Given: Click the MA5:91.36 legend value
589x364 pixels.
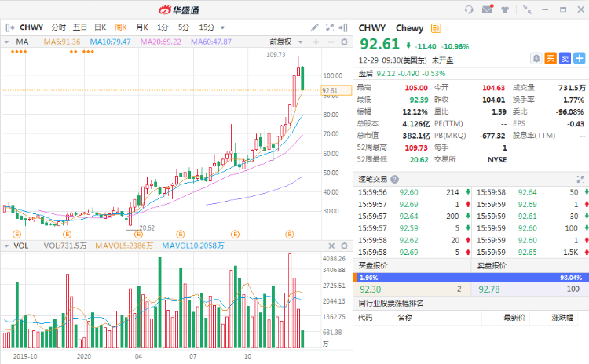Looking at the screenshot, I should (62, 42).
